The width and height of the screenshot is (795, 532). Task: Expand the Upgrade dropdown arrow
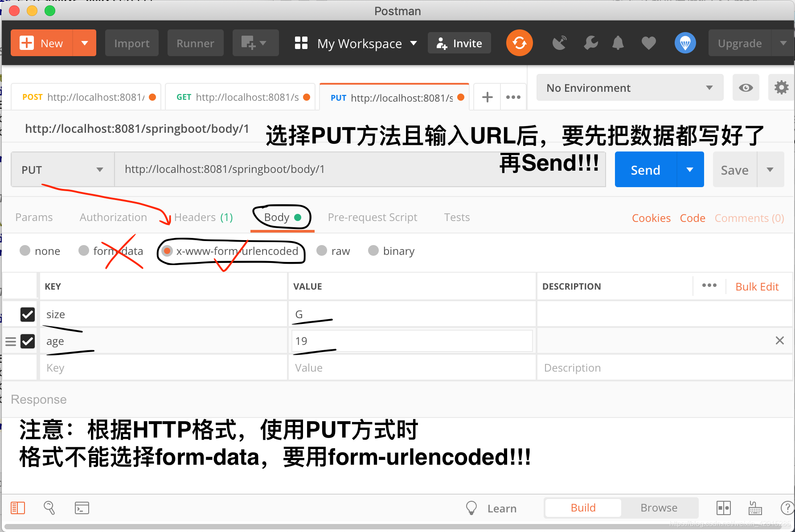(783, 43)
